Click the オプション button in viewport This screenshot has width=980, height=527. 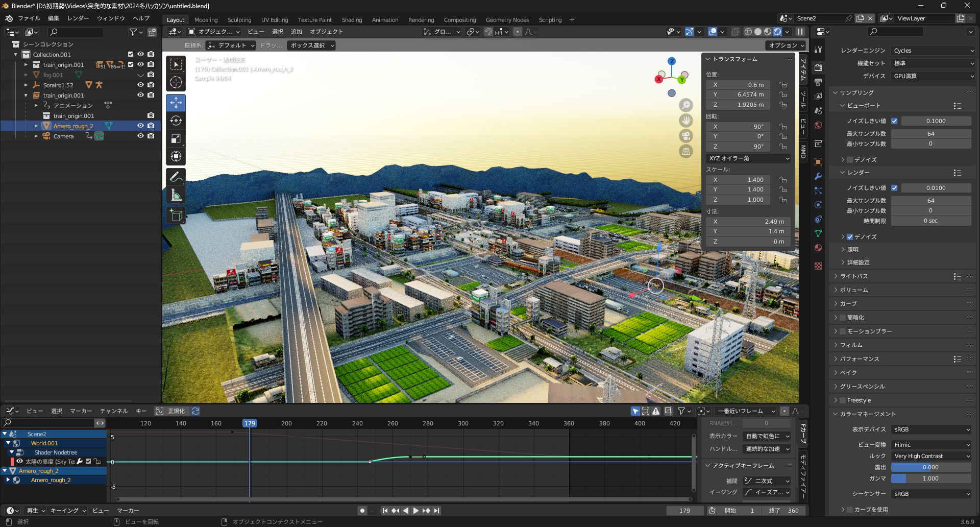pos(786,45)
